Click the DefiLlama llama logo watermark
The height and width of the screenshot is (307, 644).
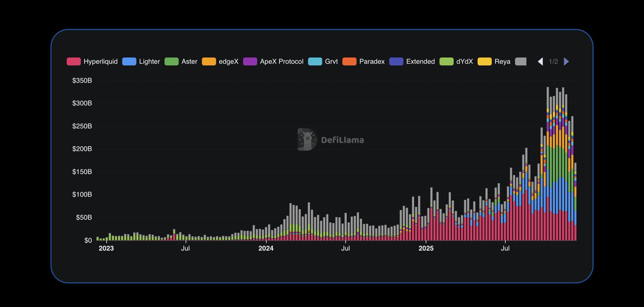(307, 139)
